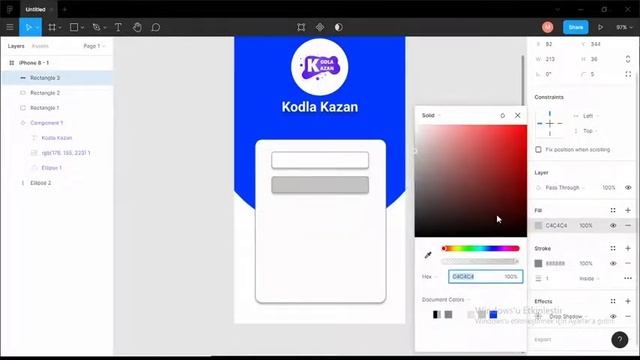Open the zoom level 97% dropdown
640x360 pixels.
[624, 27]
